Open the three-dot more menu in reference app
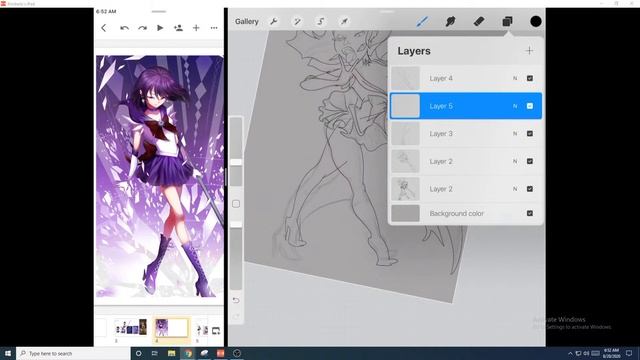 point(214,28)
